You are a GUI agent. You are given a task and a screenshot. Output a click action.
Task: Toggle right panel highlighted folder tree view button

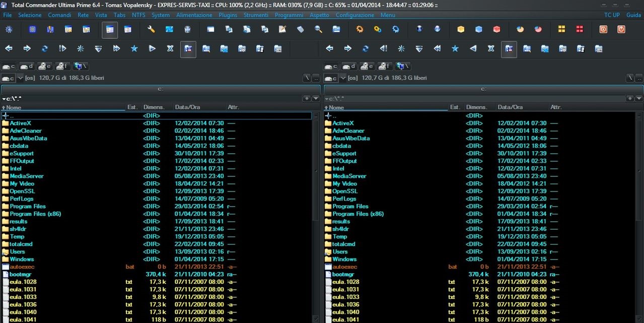(x=509, y=49)
